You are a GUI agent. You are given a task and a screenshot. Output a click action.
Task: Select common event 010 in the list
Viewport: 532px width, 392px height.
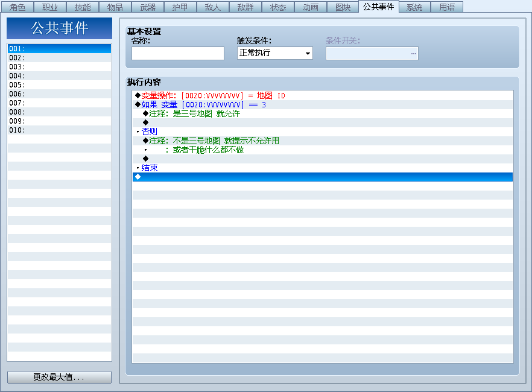point(59,130)
